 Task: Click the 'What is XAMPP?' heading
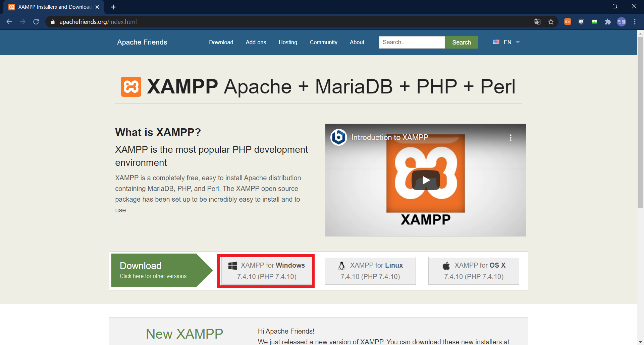158,132
